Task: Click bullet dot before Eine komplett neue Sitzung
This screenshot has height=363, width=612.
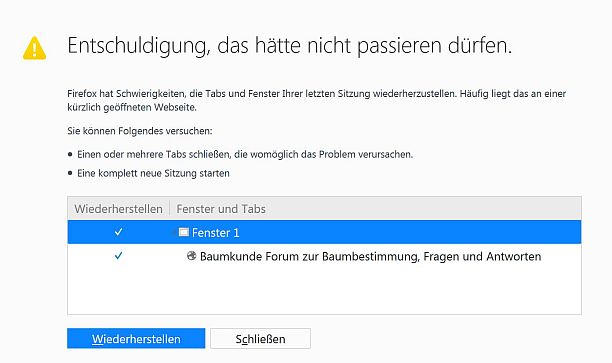Action: click(70, 173)
